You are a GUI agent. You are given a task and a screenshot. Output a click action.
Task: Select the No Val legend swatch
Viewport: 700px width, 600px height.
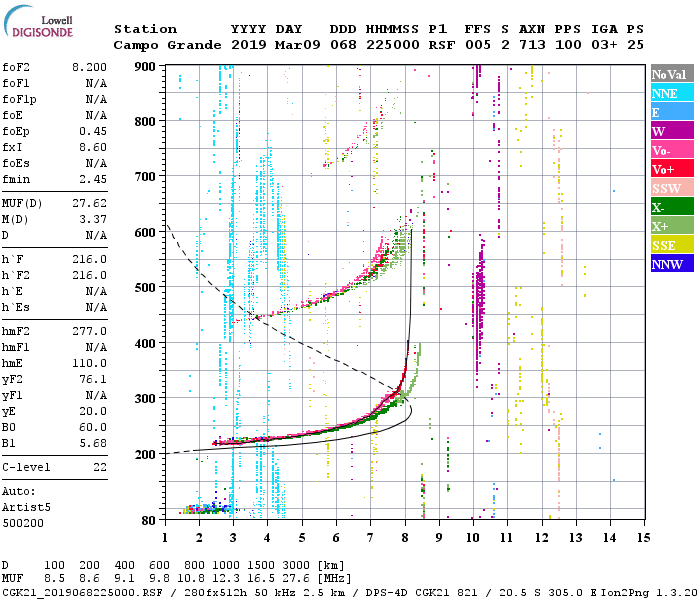point(672,74)
